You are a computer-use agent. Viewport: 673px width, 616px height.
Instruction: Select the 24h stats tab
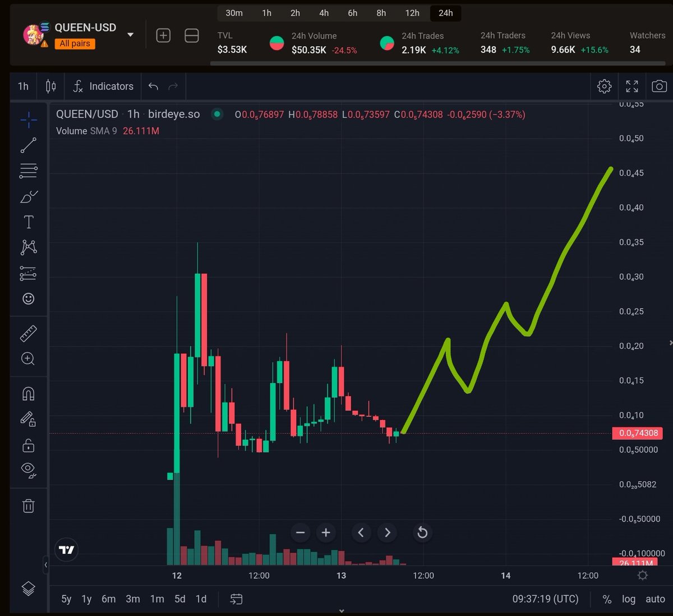pyautogui.click(x=446, y=13)
